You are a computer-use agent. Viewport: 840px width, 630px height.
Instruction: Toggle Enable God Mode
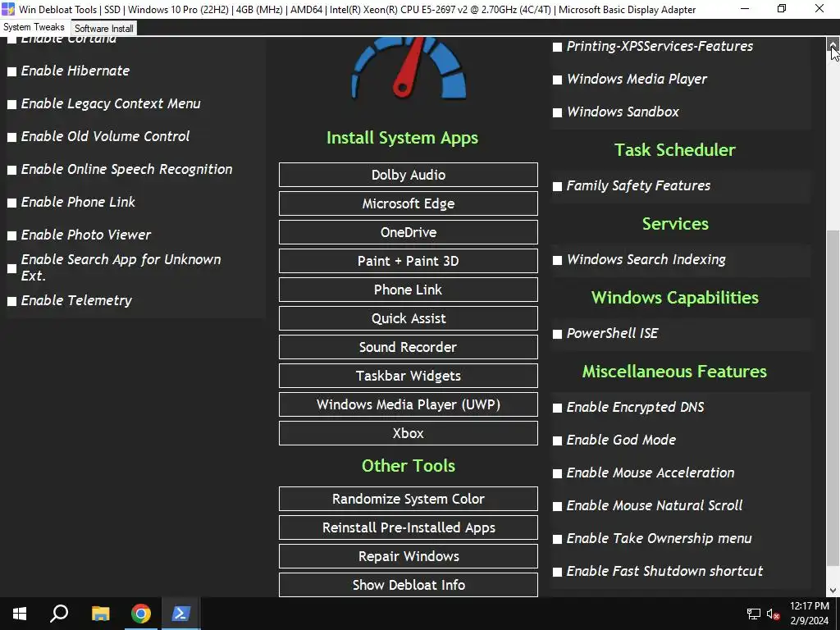(x=557, y=441)
